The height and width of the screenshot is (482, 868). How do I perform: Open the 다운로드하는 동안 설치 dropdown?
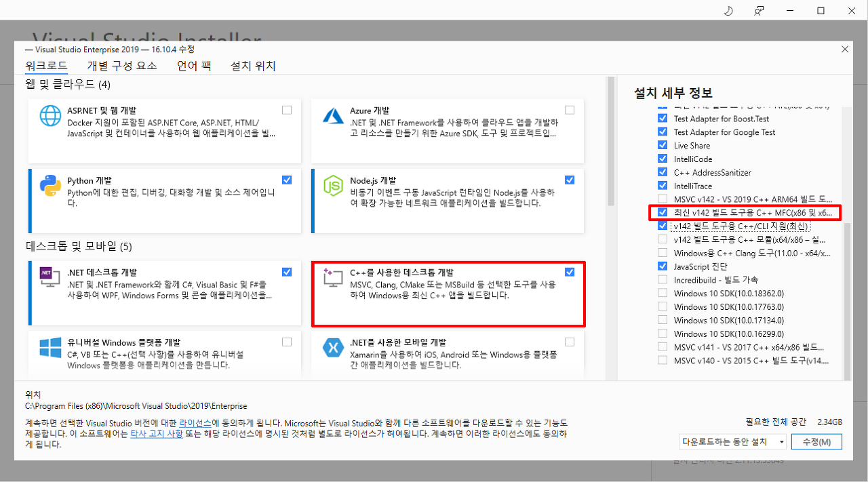tap(732, 442)
